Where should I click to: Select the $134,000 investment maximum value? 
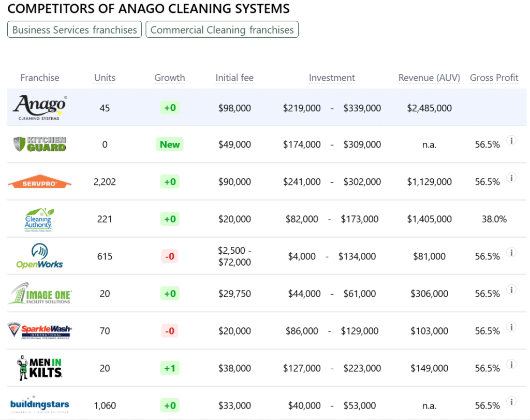(x=357, y=256)
